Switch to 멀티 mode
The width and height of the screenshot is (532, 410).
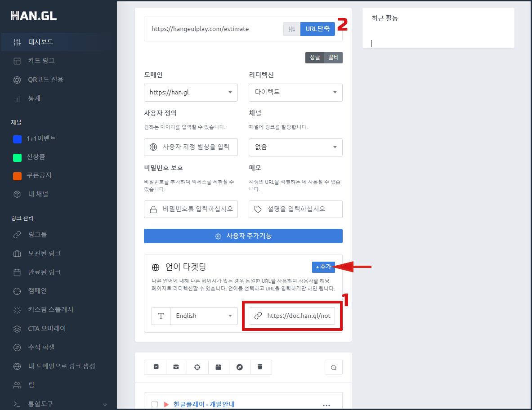click(334, 58)
